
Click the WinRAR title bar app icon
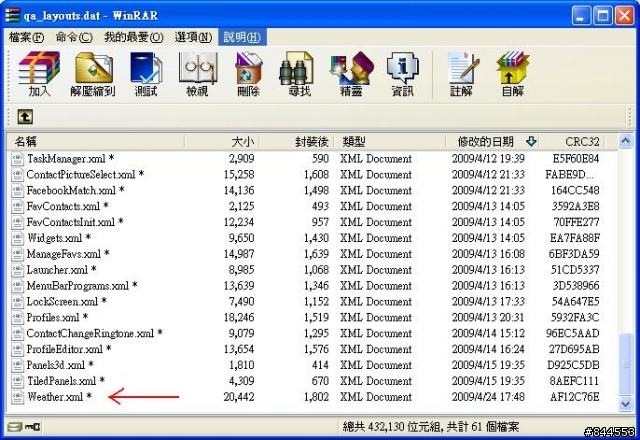pos(12,16)
